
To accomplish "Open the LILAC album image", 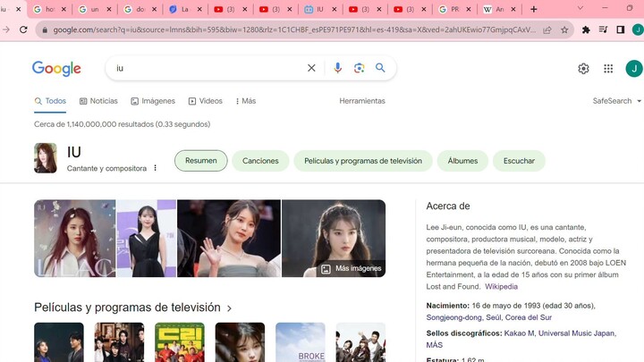I will (75, 239).
